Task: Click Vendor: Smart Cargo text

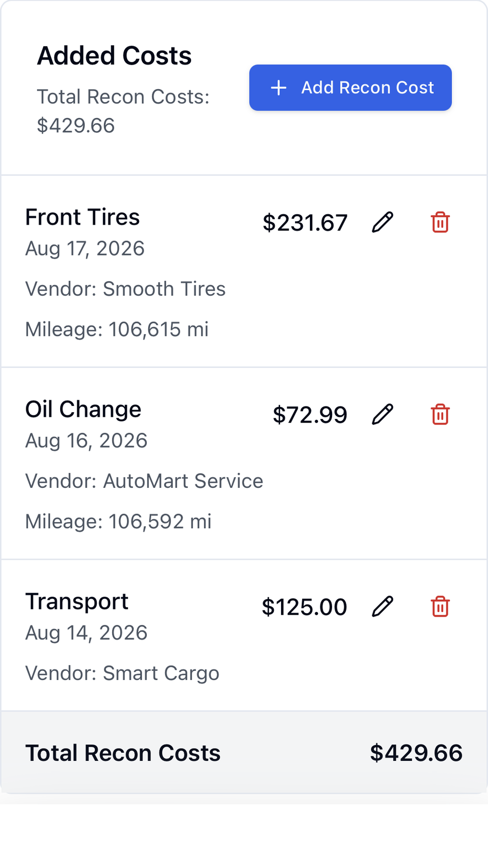Action: [x=122, y=673]
